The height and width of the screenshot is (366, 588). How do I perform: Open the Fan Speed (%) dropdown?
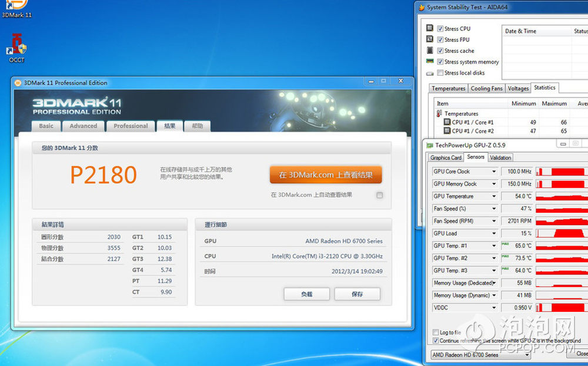coord(494,209)
